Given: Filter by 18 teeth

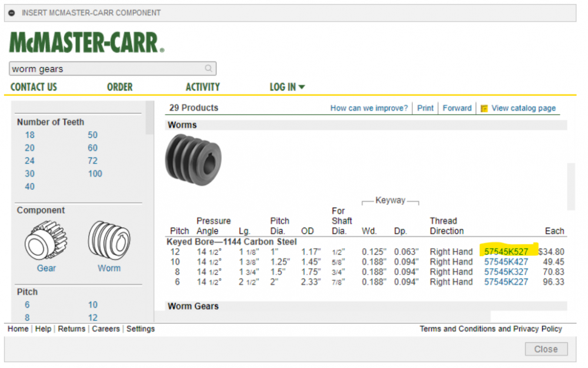Looking at the screenshot, I should tap(29, 135).
